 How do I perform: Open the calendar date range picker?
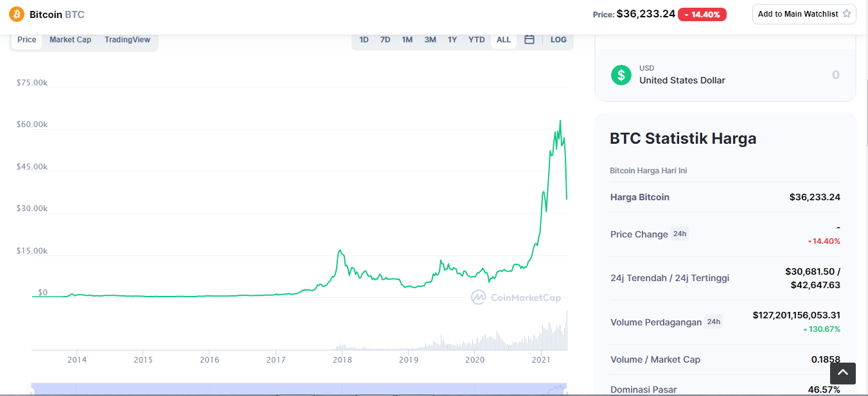click(x=529, y=40)
